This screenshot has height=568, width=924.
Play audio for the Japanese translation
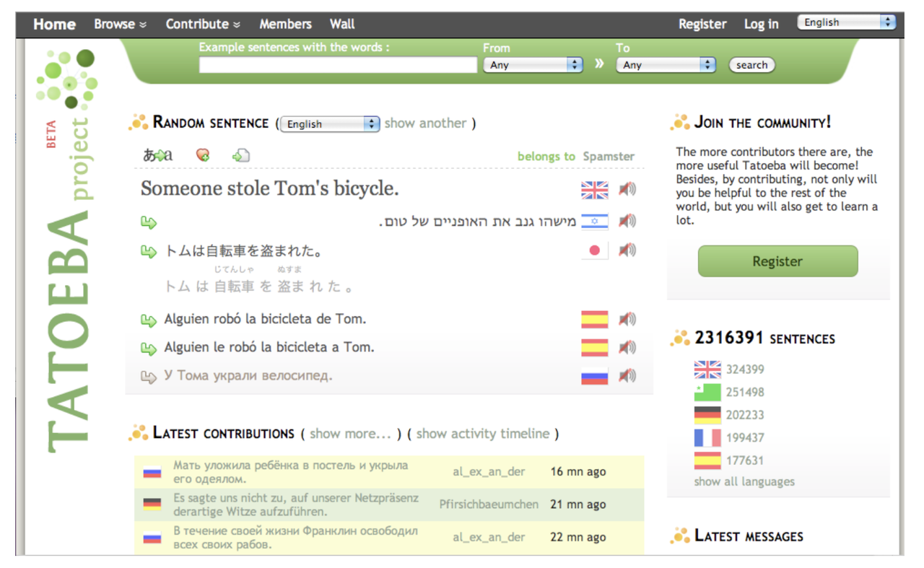point(627,250)
